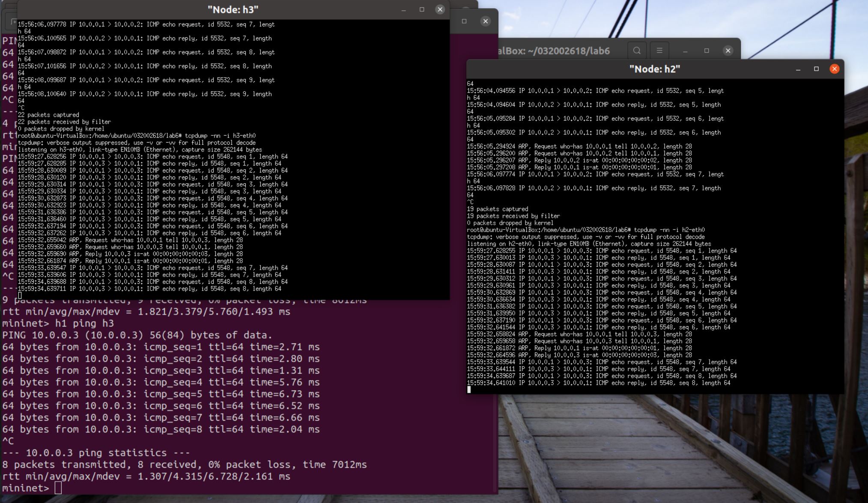Click the "Node: h2" title bar
868x503 pixels.
pos(654,69)
